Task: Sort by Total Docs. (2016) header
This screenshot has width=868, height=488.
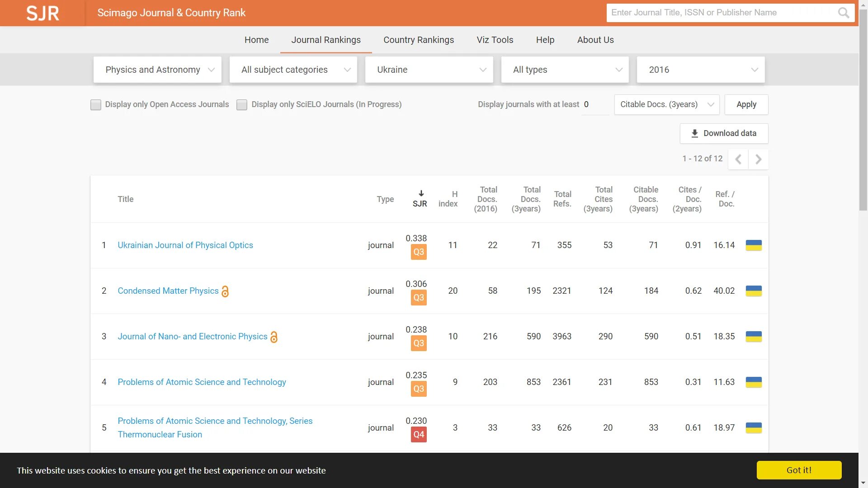Action: pyautogui.click(x=486, y=199)
